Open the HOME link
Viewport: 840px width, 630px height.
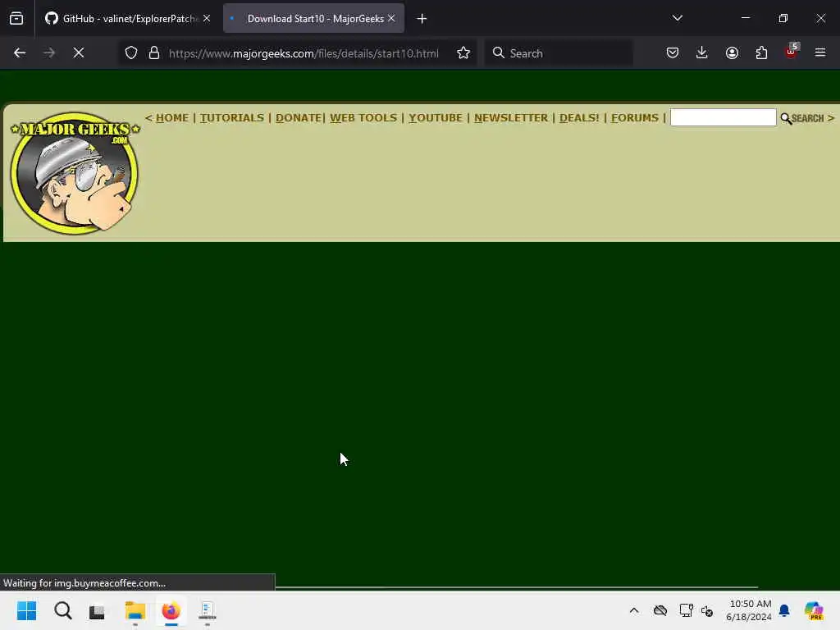coord(172,118)
